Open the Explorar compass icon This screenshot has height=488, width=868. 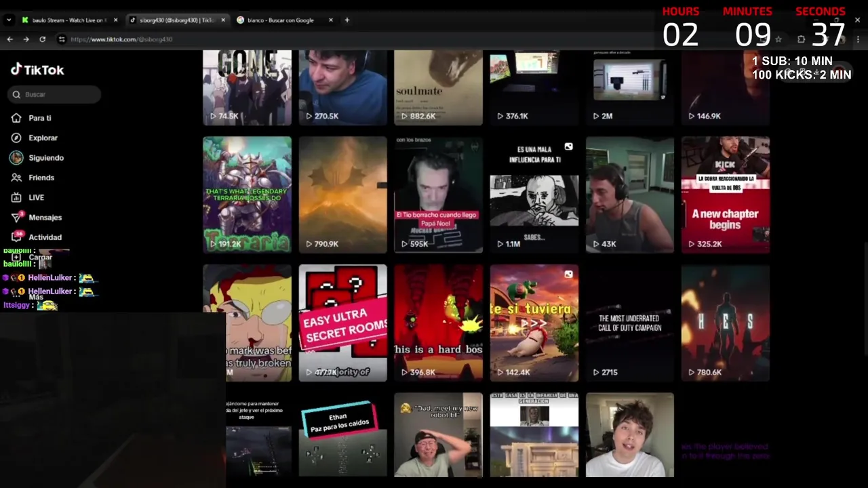pyautogui.click(x=16, y=138)
